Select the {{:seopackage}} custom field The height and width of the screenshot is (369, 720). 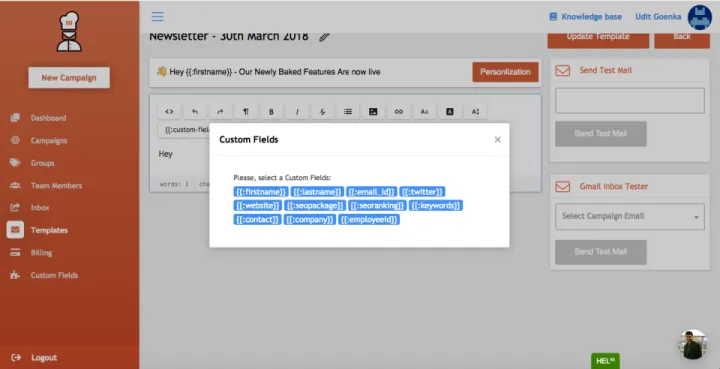(x=315, y=206)
